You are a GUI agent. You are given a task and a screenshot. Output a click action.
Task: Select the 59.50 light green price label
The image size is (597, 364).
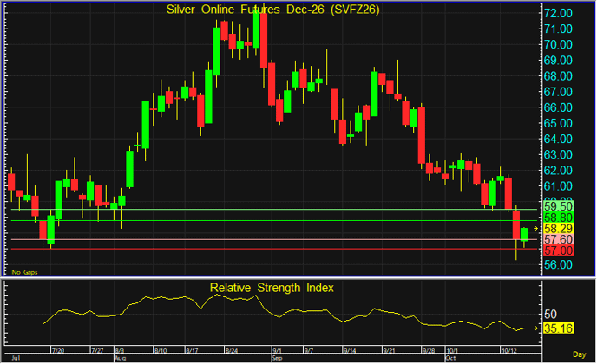point(558,206)
